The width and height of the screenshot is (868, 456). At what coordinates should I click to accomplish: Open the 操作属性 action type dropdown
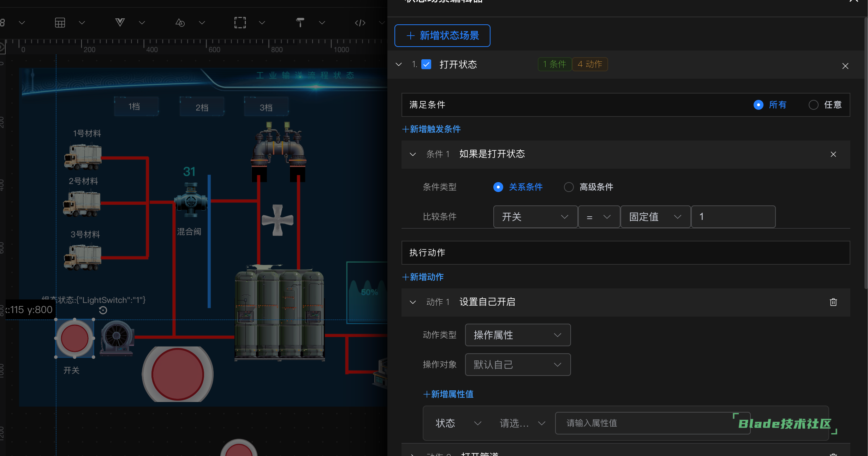[517, 335]
